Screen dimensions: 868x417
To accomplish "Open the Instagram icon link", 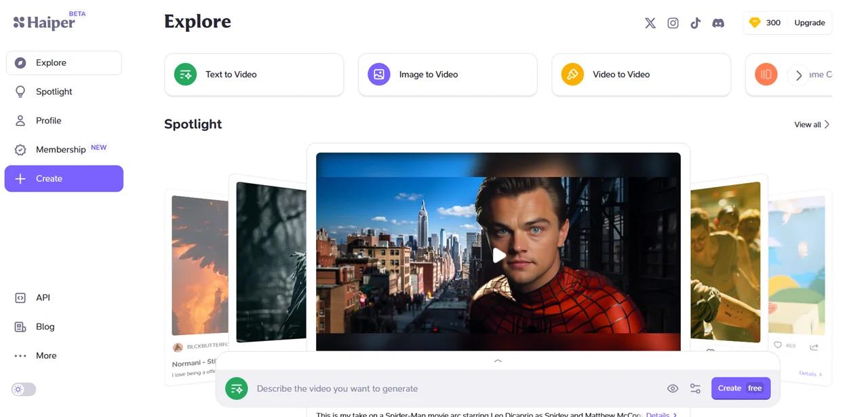I will pos(673,23).
